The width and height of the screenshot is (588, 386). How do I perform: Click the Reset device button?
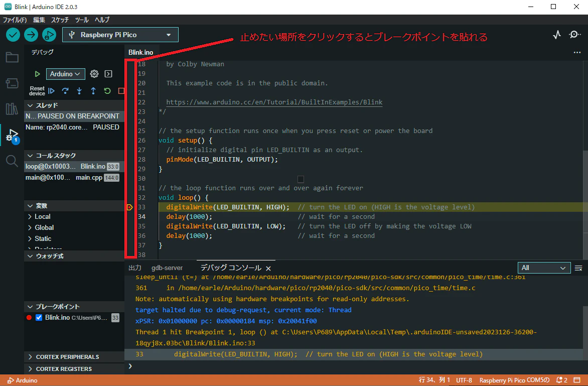37,91
